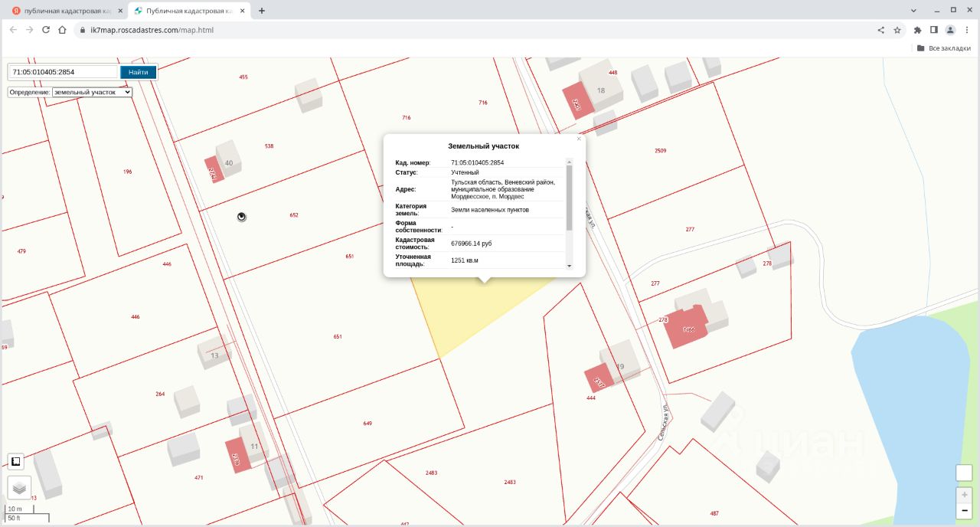Go back to previous page

(12, 30)
